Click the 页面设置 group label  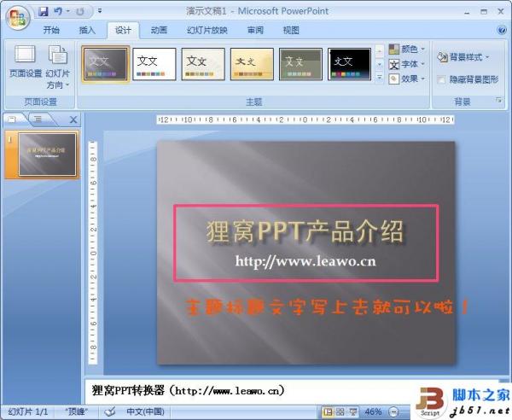pyautogui.click(x=40, y=102)
